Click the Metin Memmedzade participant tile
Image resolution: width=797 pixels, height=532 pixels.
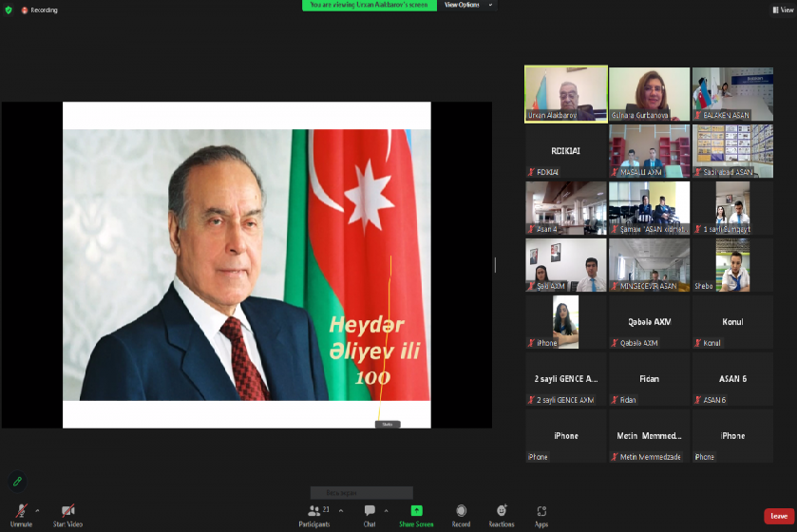click(x=650, y=436)
